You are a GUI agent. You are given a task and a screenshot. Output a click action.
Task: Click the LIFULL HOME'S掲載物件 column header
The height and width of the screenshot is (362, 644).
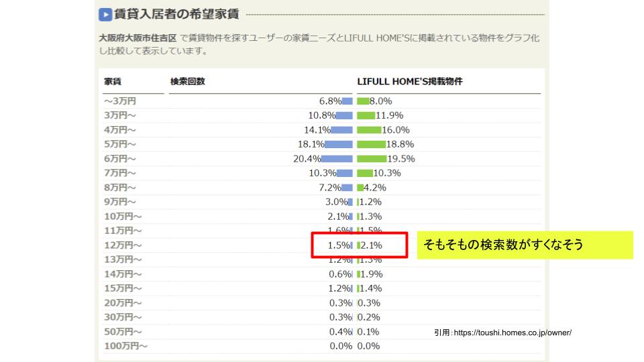click(409, 81)
